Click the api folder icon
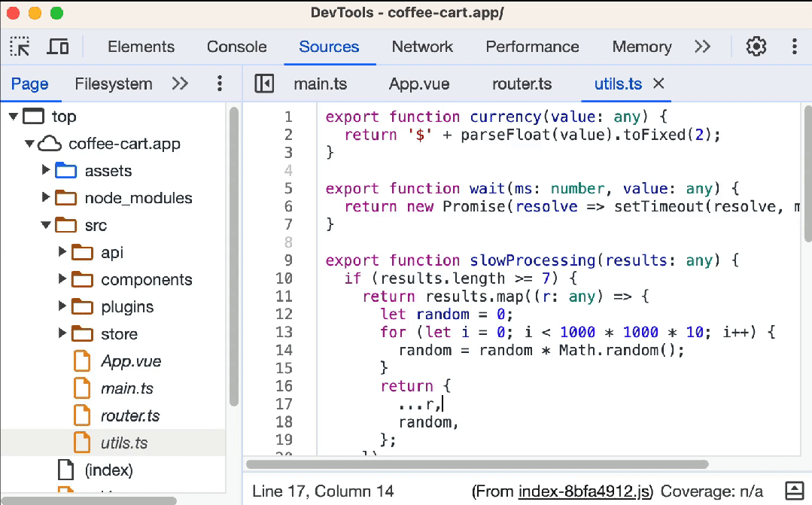This screenshot has width=812, height=505. [x=82, y=251]
